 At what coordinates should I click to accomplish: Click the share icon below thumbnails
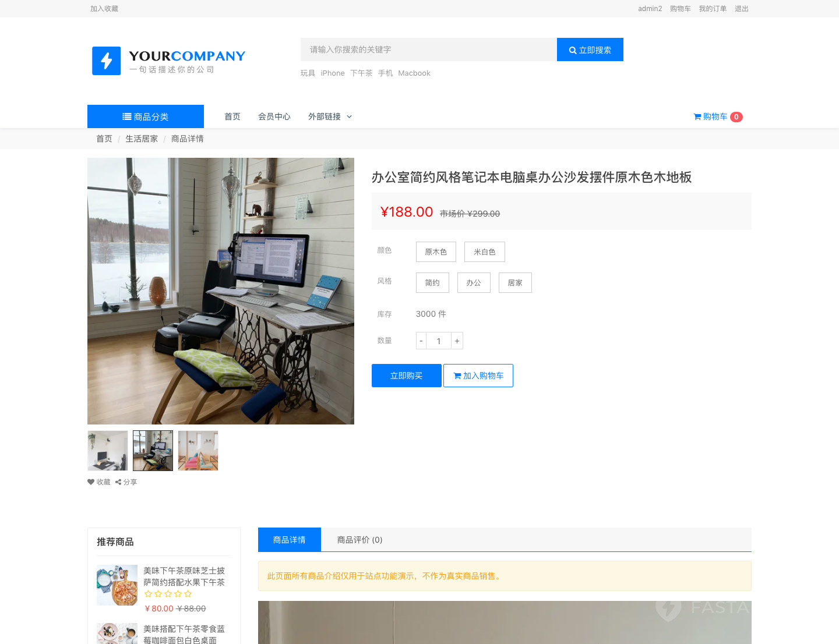tap(118, 482)
